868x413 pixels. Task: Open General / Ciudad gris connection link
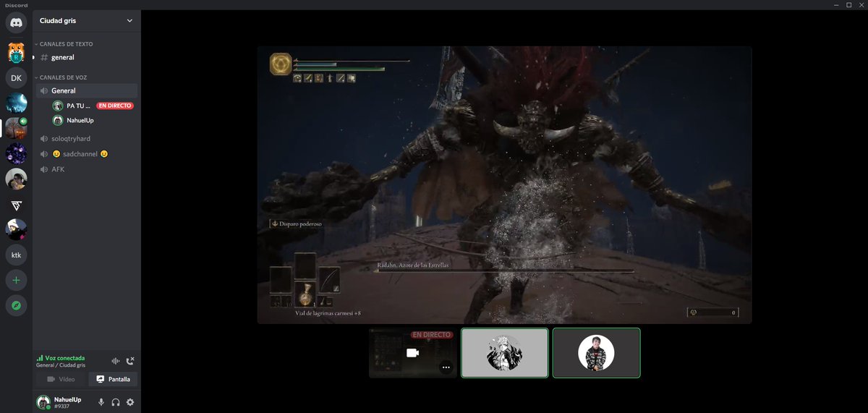pos(61,365)
